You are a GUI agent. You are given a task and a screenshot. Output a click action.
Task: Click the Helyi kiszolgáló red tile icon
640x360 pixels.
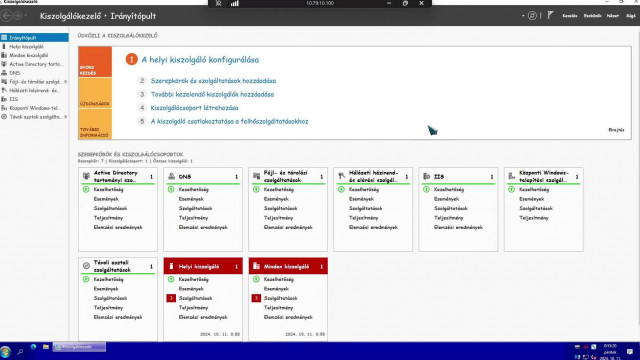point(171,266)
